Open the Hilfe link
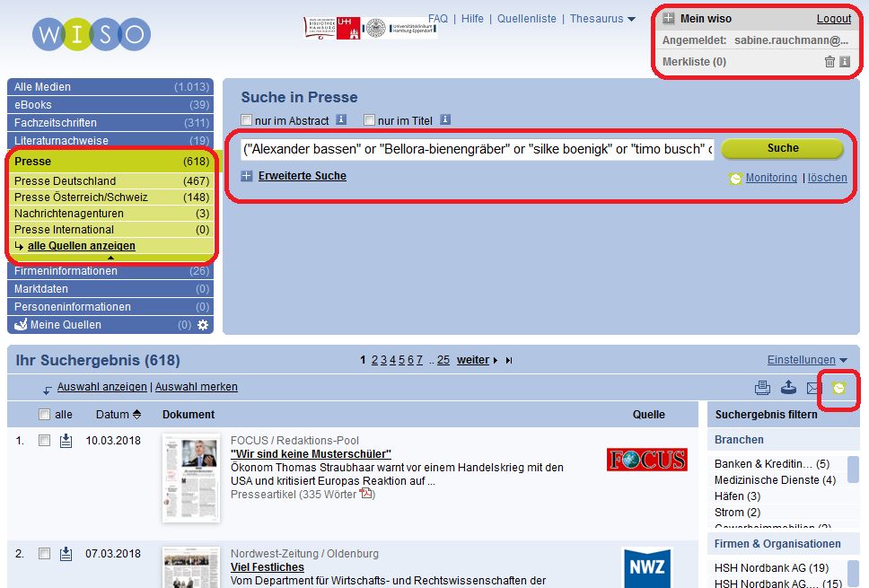869x588 pixels. [472, 19]
